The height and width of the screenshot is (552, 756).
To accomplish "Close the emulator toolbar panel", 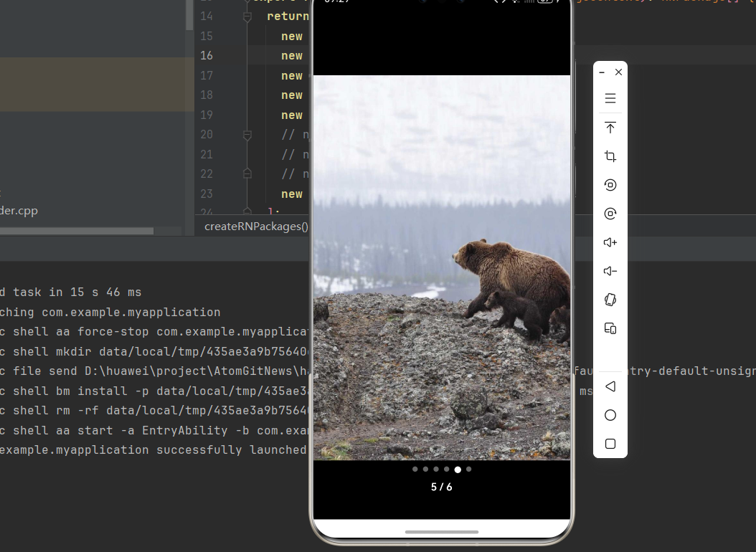I will click(x=618, y=72).
